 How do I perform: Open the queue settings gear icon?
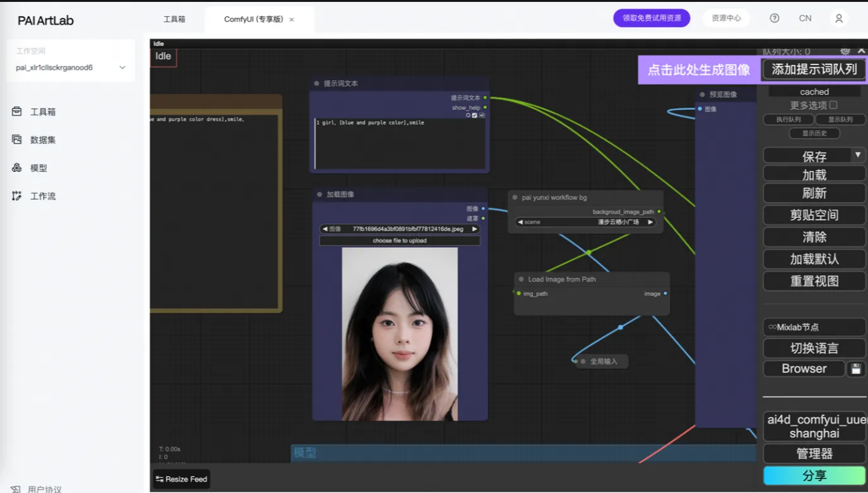[845, 50]
